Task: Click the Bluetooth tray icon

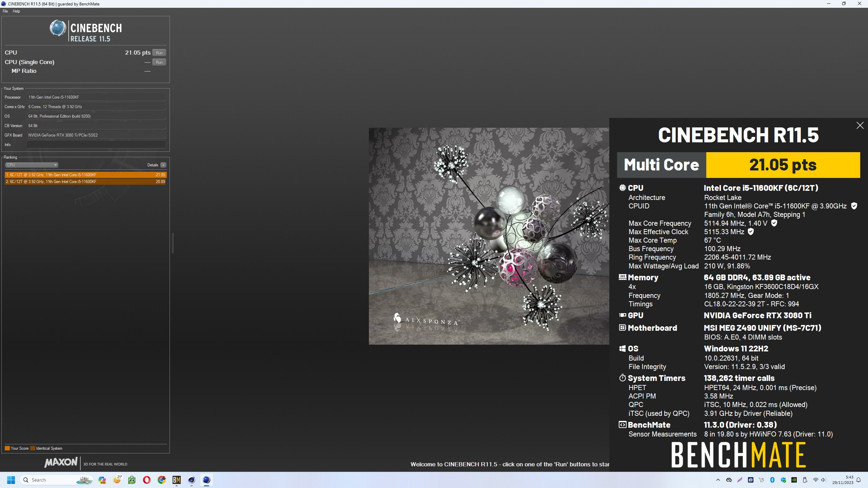Action: click(x=772, y=480)
